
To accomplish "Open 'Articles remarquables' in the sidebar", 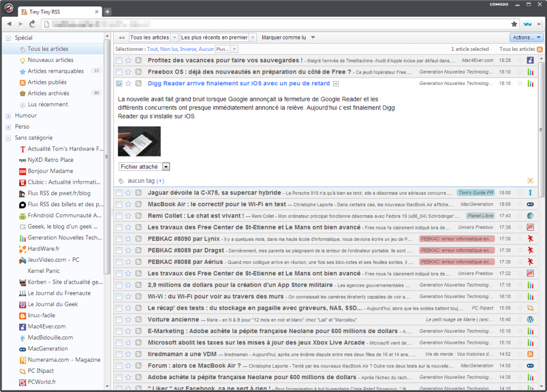I will point(56,71).
